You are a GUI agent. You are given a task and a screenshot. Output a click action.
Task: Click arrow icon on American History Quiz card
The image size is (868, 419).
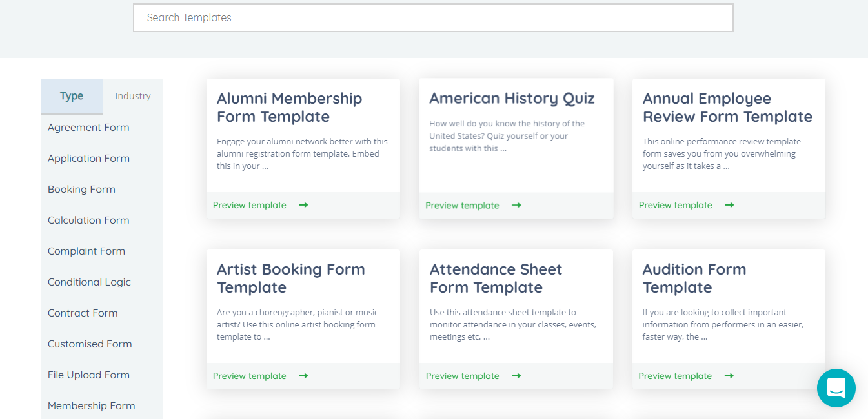pyautogui.click(x=516, y=205)
